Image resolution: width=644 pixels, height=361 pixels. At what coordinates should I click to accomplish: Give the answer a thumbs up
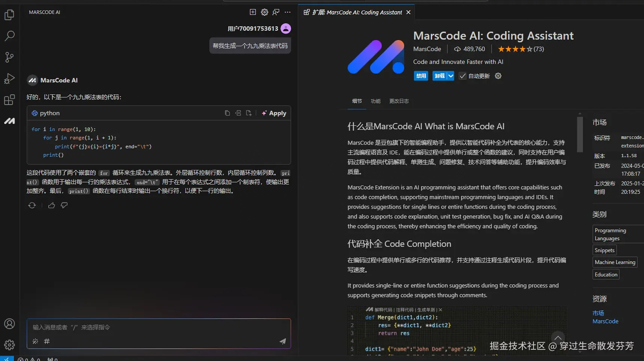pyautogui.click(x=52, y=205)
